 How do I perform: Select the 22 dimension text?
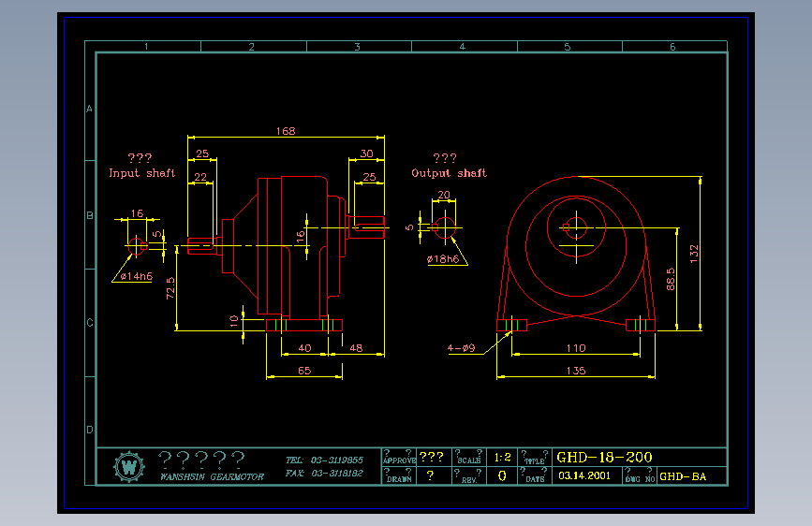[200, 177]
